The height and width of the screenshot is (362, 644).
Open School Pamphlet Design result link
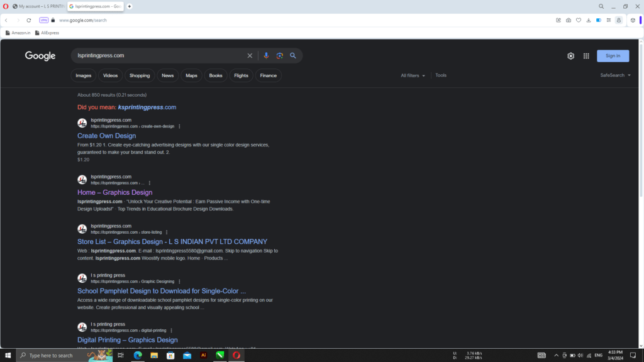[x=162, y=291]
